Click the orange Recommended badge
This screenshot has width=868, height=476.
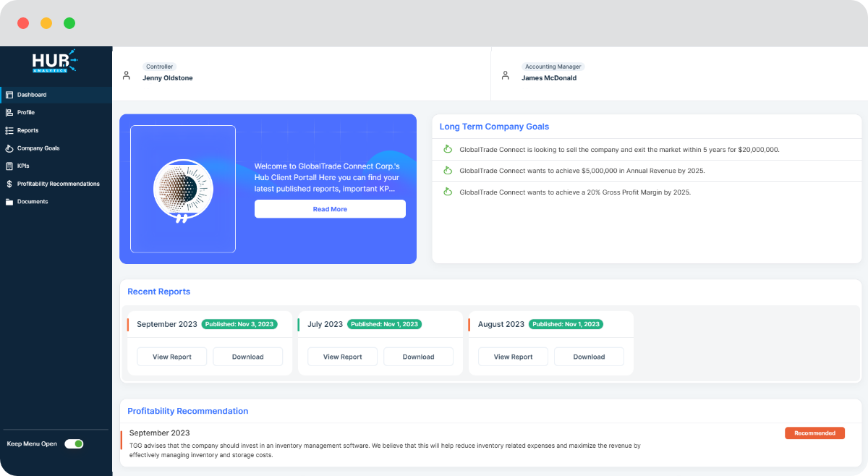(x=814, y=433)
